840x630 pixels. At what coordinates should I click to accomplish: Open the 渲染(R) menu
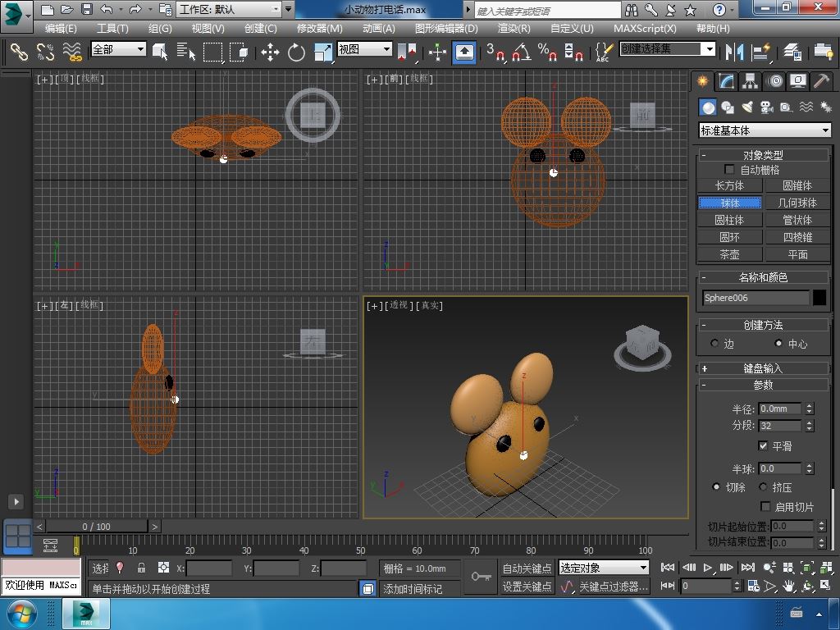coord(514,29)
